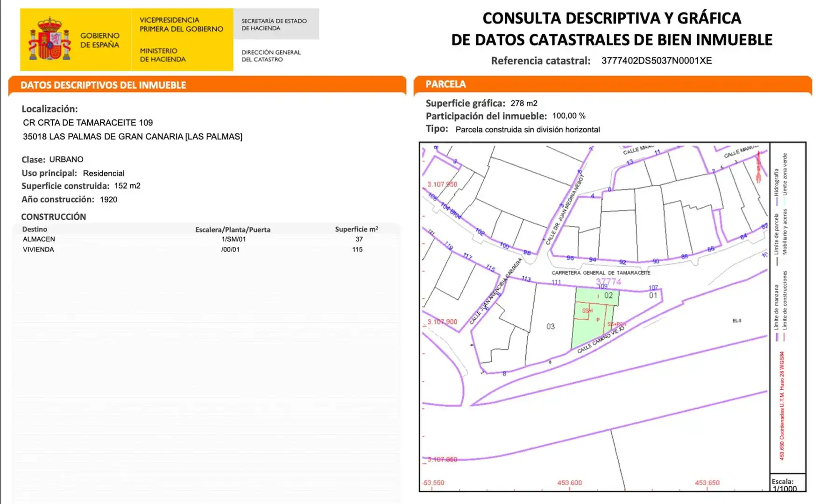Click the '1/SM/01' cell
The image size is (820, 504).
(233, 239)
